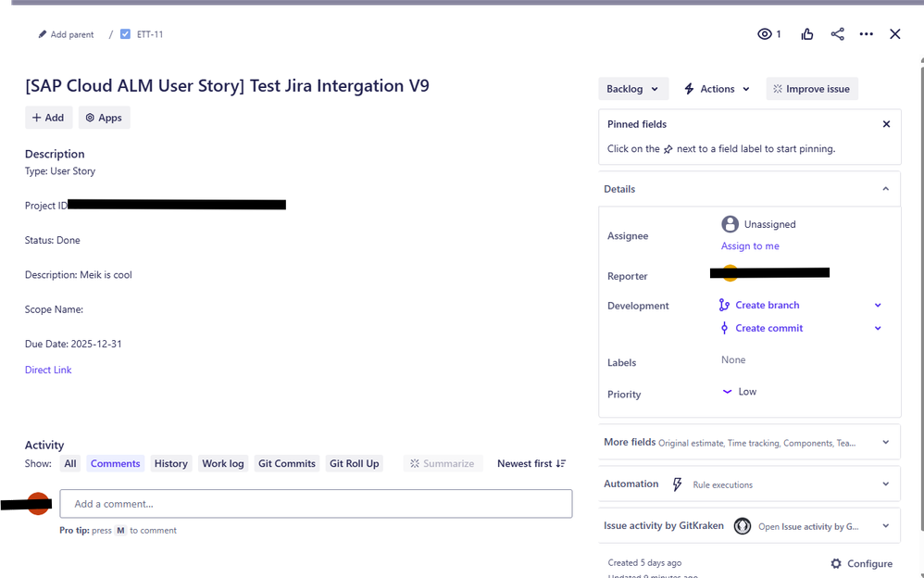Select the Comments activity tab
This screenshot has height=578, width=924.
coord(116,463)
